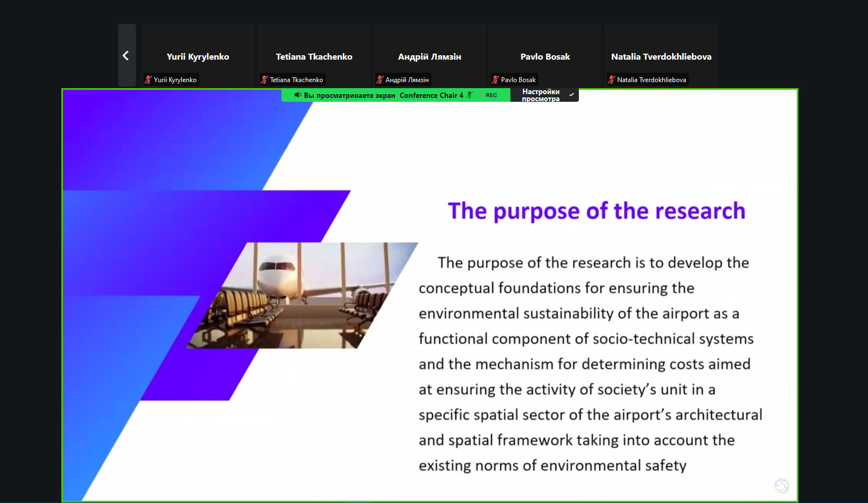Screen dimensions: 868x503
Task: Click the chevron next to Настройки просмотра
Action: pyautogui.click(x=572, y=95)
